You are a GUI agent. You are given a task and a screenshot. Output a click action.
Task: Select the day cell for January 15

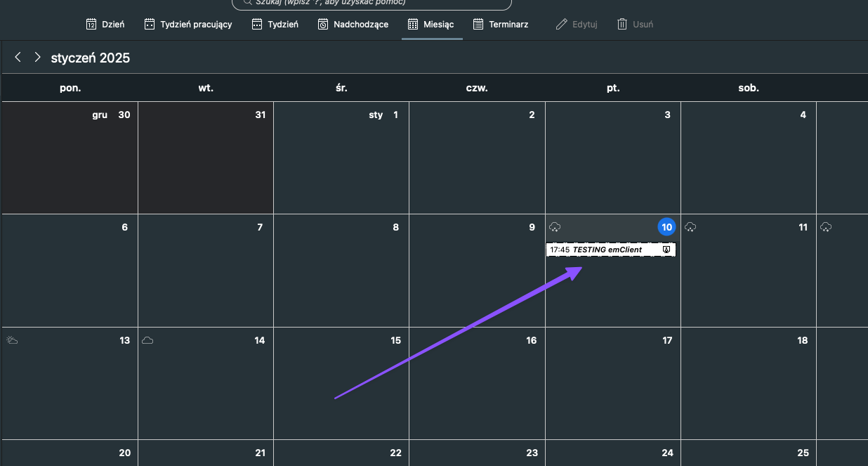(341, 384)
